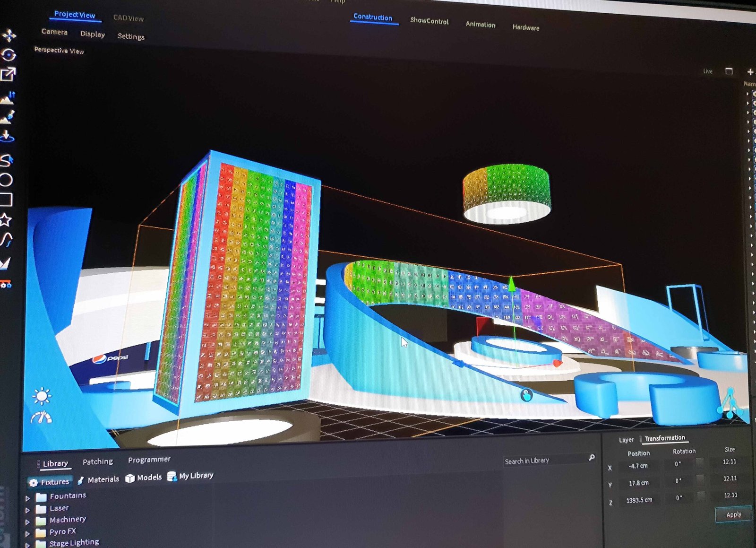Open the Patching tab
This screenshot has width=756, height=548.
point(98,461)
